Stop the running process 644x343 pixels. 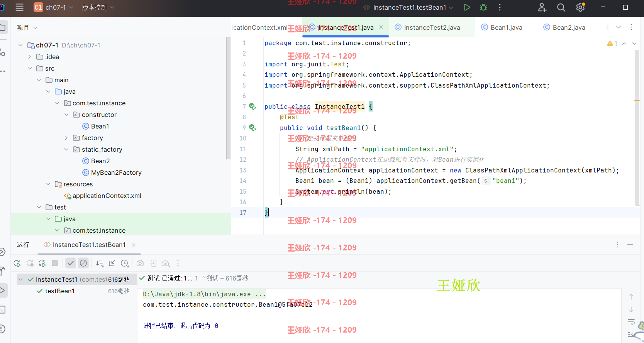point(55,263)
